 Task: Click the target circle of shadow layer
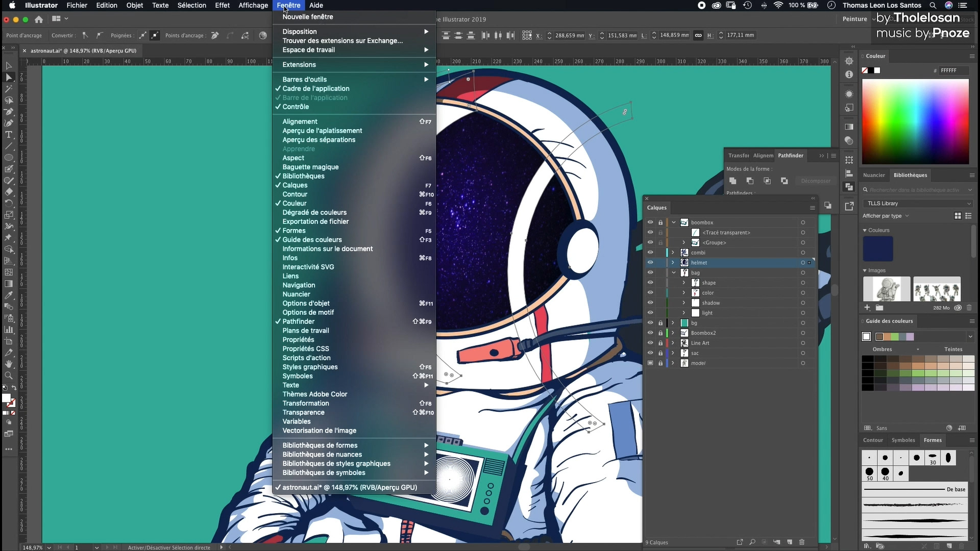803,303
